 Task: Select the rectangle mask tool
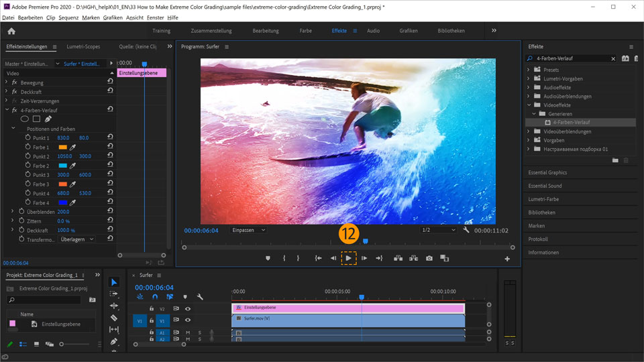coord(36,119)
